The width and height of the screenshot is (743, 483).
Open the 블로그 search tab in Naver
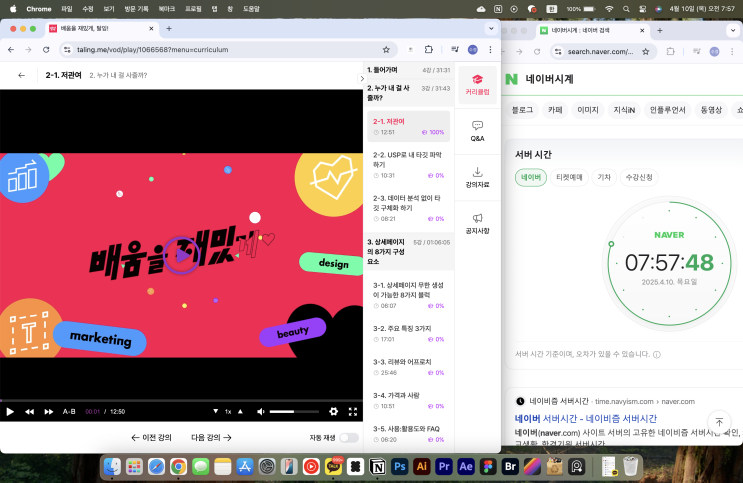(x=522, y=110)
